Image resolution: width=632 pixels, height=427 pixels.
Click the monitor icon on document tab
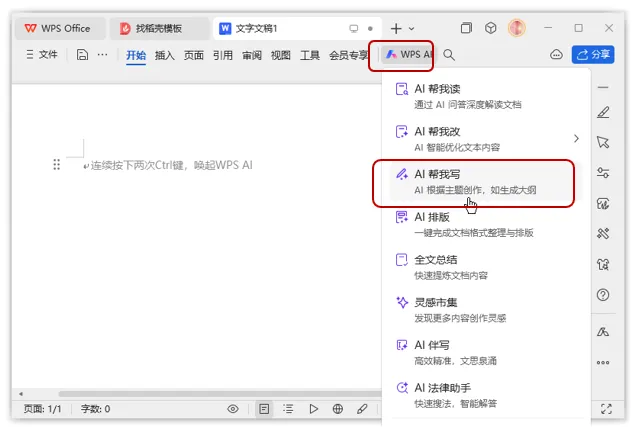point(353,29)
